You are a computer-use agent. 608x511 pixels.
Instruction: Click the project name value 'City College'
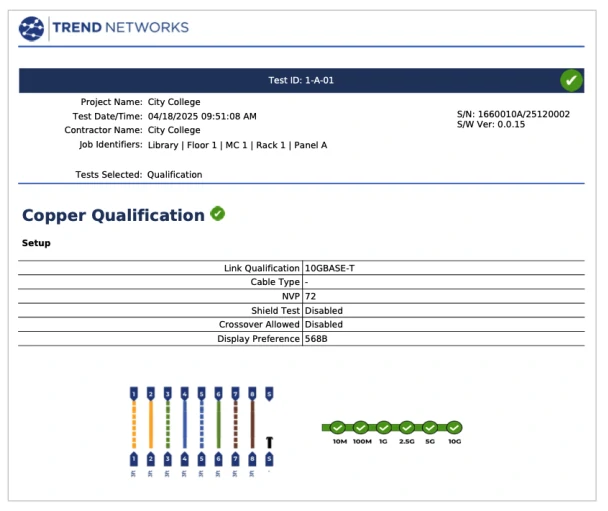point(174,102)
